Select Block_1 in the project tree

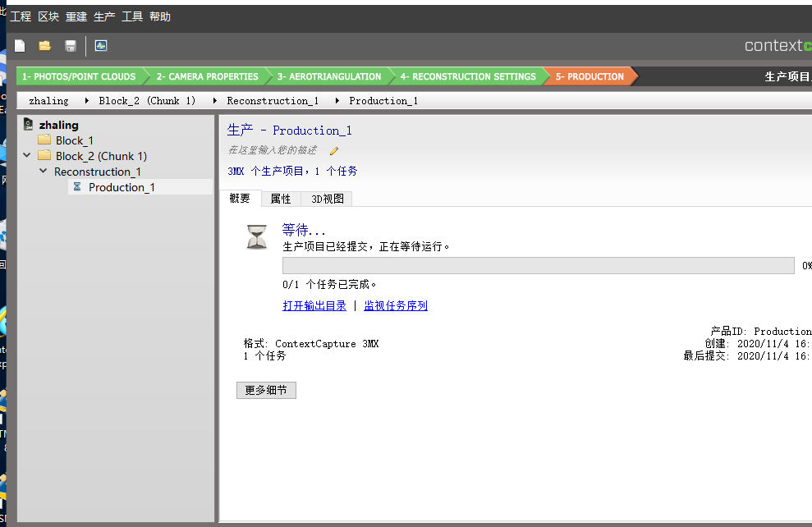75,140
